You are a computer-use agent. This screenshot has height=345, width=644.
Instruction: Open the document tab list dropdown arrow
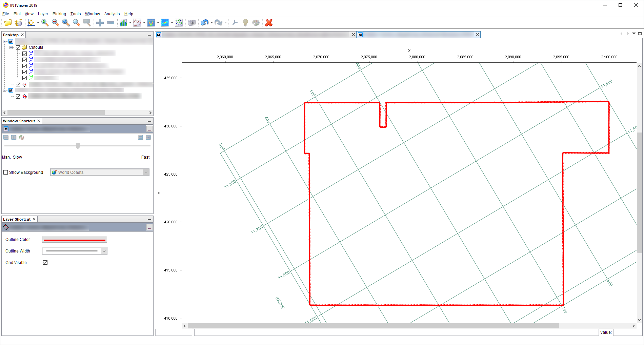(634, 34)
